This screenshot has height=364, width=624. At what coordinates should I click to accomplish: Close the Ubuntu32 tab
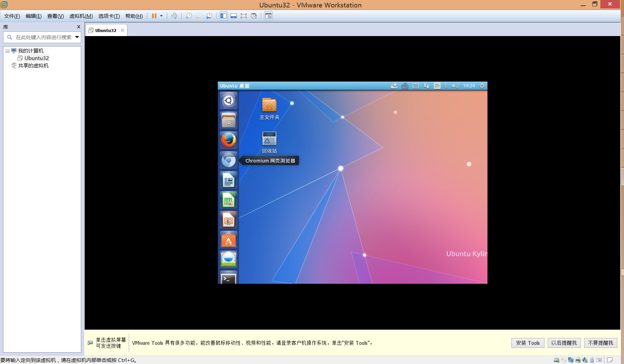123,30
